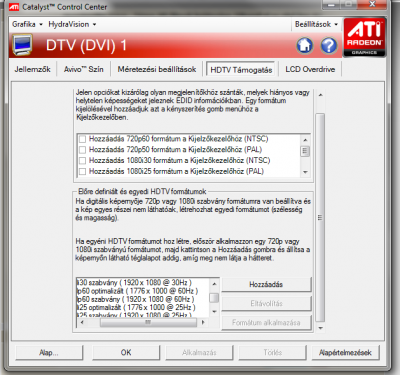Image resolution: width=400 pixels, height=375 pixels.
Task: Open the Méretezési beállítások tab
Action: (157, 69)
